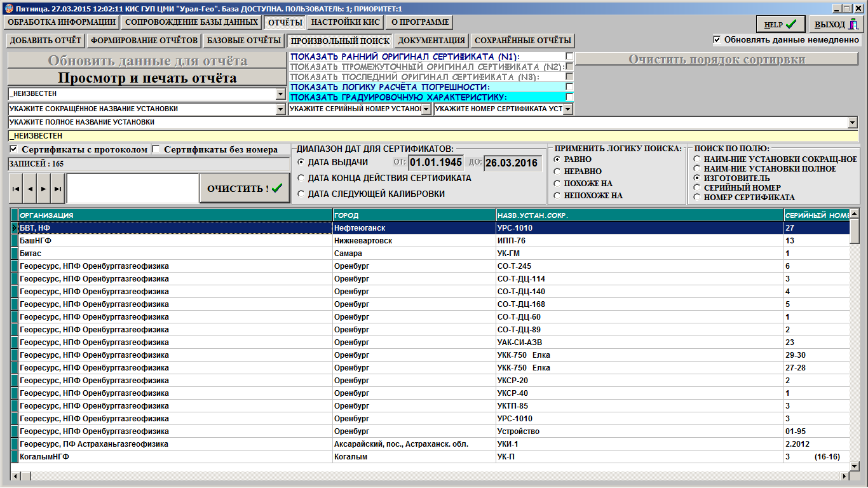Open serial number dropdown
This screenshot has width=868, height=488.
pyautogui.click(x=426, y=109)
